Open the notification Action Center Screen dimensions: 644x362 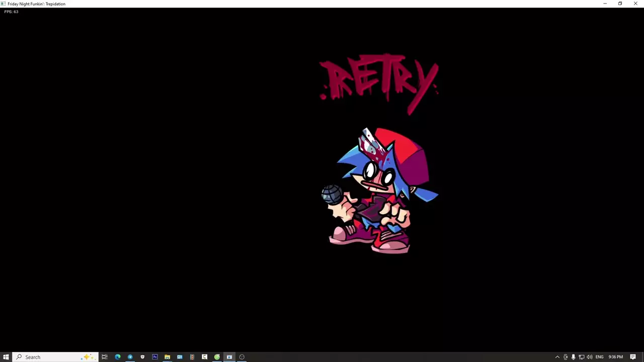click(633, 357)
